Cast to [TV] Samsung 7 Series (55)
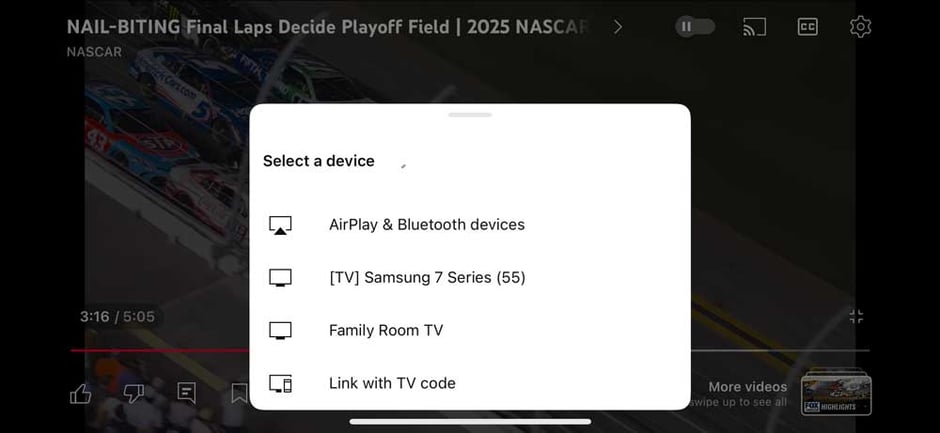This screenshot has height=433, width=940. point(427,278)
